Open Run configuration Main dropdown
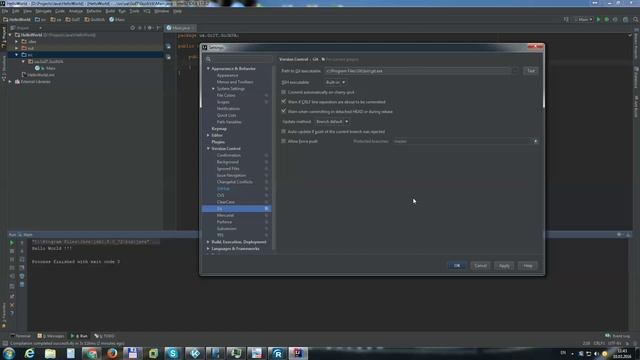 (x=583, y=19)
